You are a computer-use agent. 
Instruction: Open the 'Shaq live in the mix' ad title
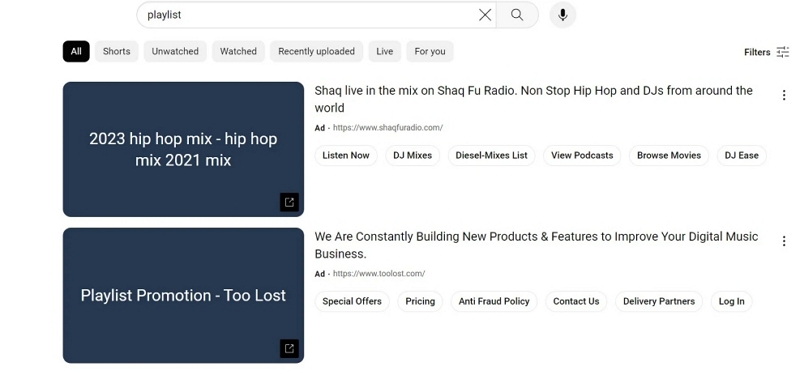click(533, 99)
